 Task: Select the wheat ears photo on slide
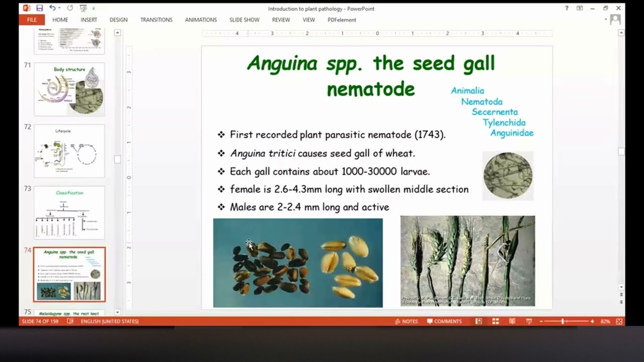coord(467,261)
